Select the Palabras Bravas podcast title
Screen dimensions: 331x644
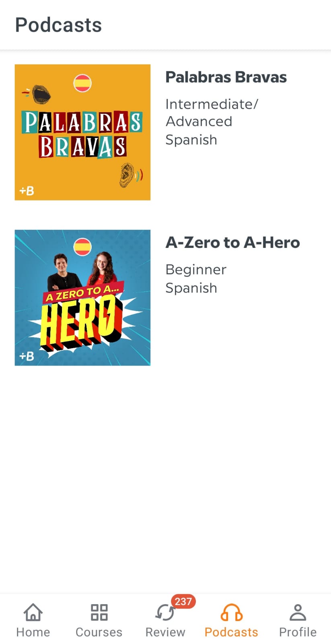click(x=226, y=77)
